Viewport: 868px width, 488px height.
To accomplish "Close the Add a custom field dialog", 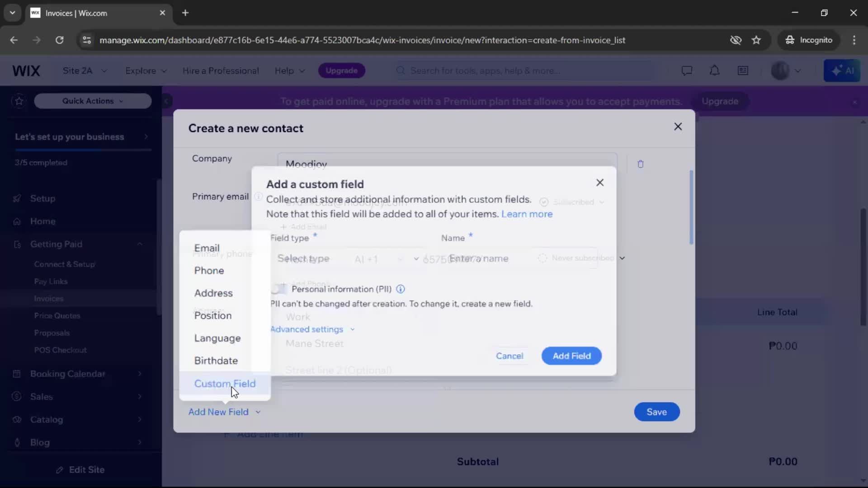I will (600, 183).
